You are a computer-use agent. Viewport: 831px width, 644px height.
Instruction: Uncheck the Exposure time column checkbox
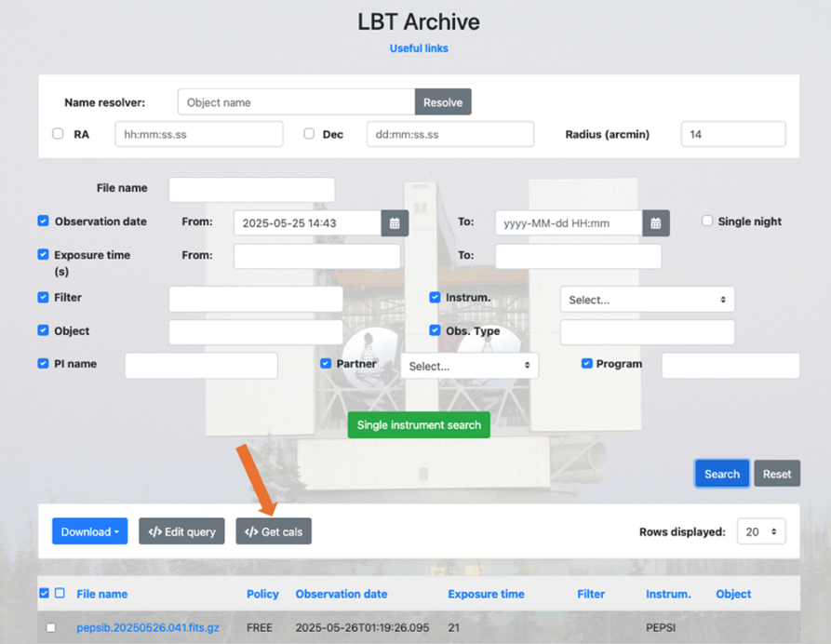[43, 255]
